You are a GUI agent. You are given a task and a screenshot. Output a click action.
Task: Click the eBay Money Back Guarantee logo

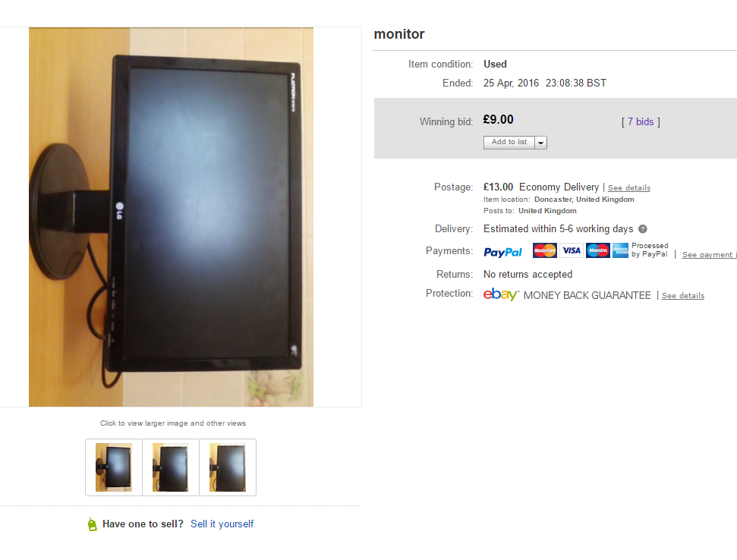(x=501, y=294)
